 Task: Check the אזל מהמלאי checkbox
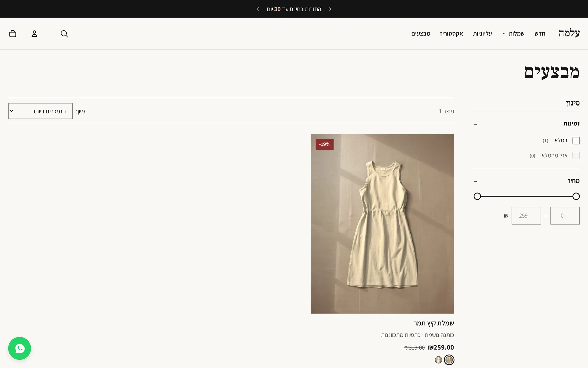[576, 155]
